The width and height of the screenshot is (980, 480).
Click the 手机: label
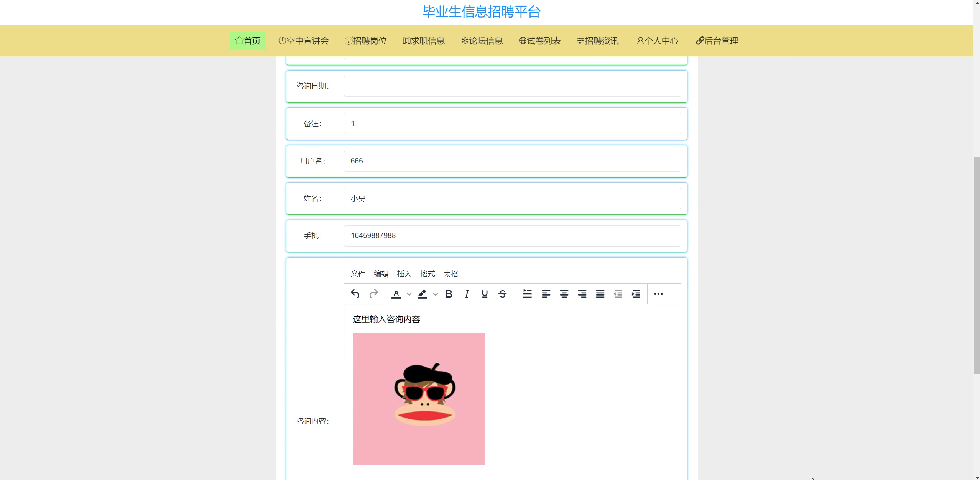(313, 236)
